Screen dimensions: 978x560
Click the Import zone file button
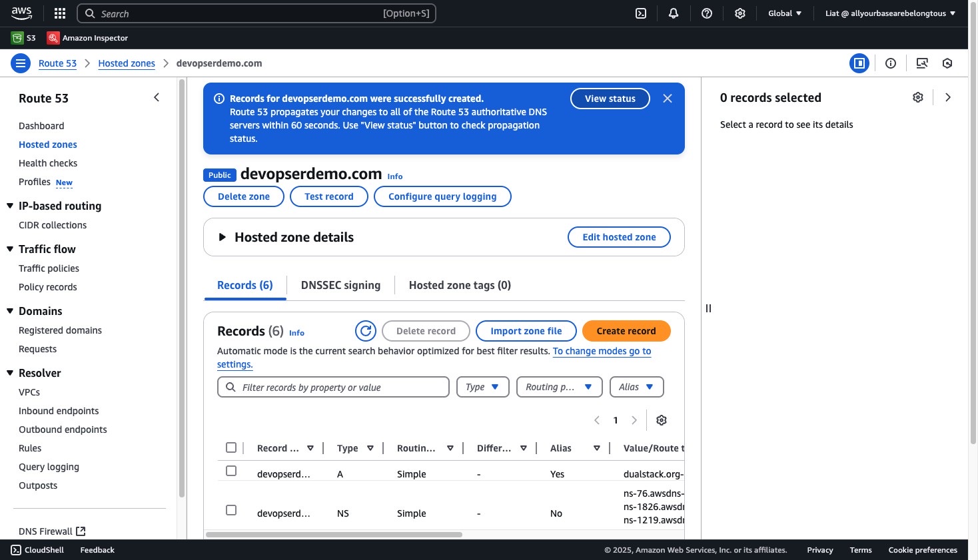[x=526, y=331]
